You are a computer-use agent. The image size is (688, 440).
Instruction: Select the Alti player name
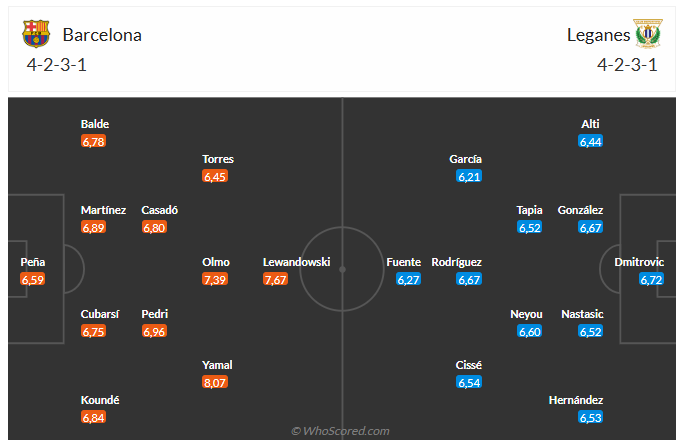point(590,124)
